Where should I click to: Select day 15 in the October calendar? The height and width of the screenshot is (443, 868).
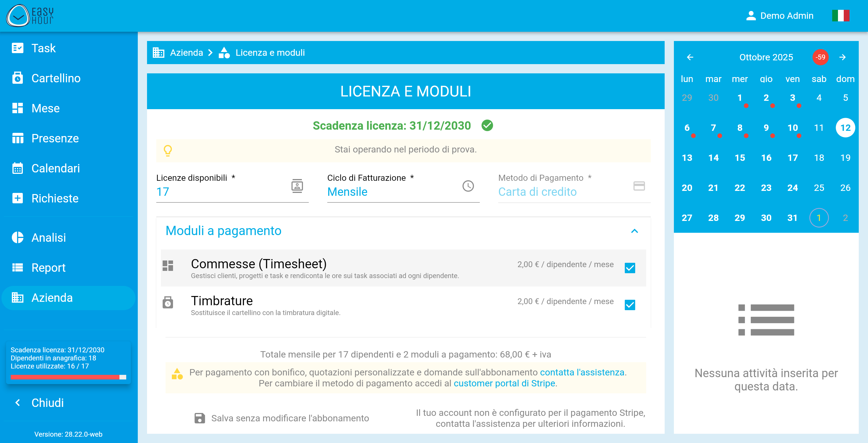(740, 158)
